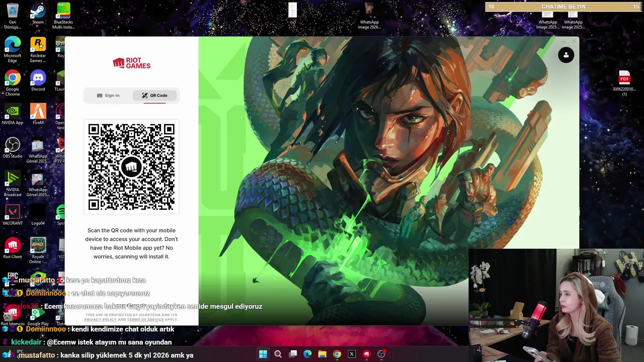Open the Privacy Policy link
Image resolution: width=644 pixels, height=362 pixels.
coord(100,320)
